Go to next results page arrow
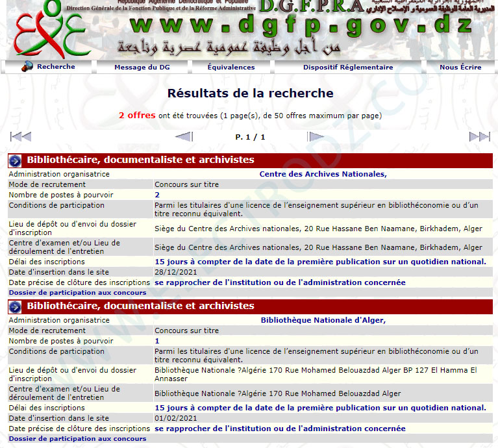Screen dimensions: 498x448 [x=316, y=137]
